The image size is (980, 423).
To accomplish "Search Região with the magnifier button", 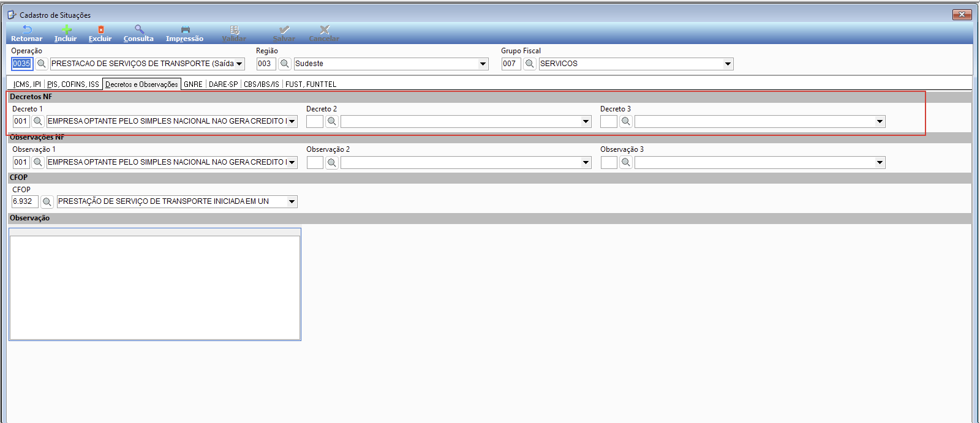I will [x=285, y=64].
